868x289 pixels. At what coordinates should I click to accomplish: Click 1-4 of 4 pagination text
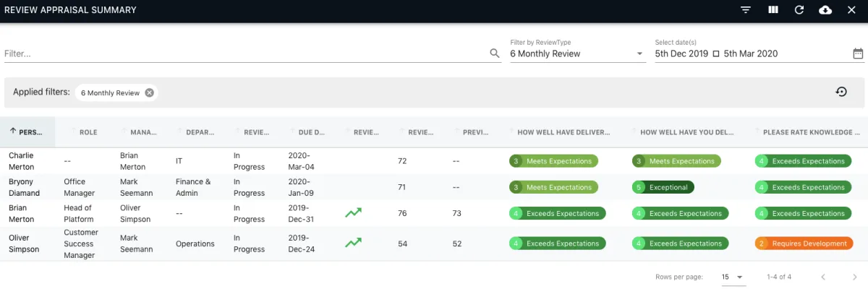tap(779, 277)
